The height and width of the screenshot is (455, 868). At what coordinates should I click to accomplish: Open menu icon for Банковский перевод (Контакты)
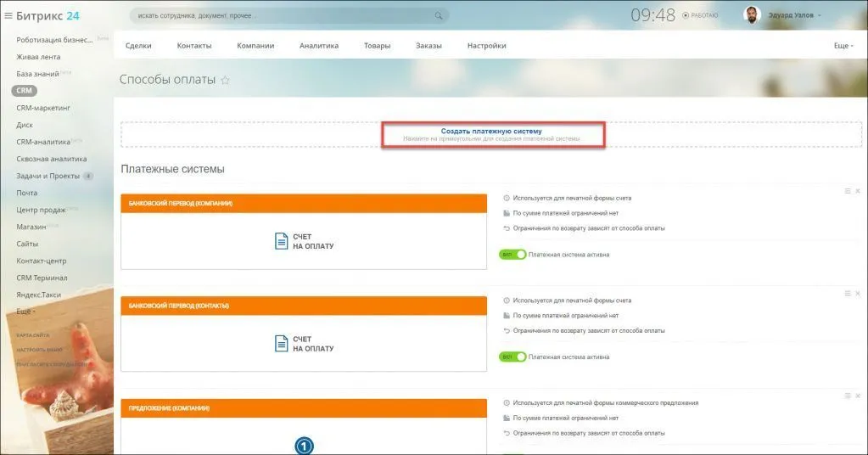click(847, 293)
